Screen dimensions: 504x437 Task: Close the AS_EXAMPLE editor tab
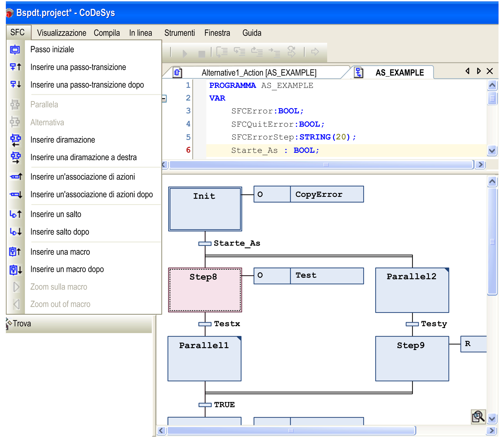coord(490,71)
